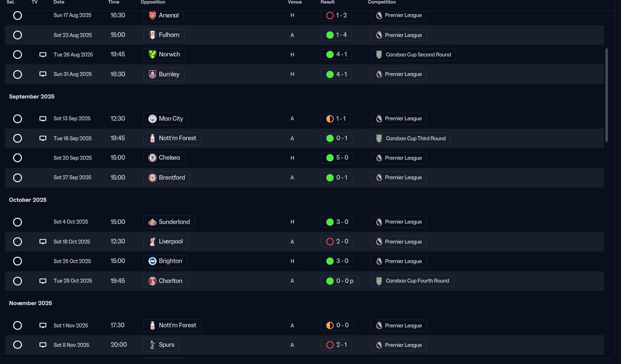
Task: Click the Chelsea club badge icon
Action: (x=152, y=158)
